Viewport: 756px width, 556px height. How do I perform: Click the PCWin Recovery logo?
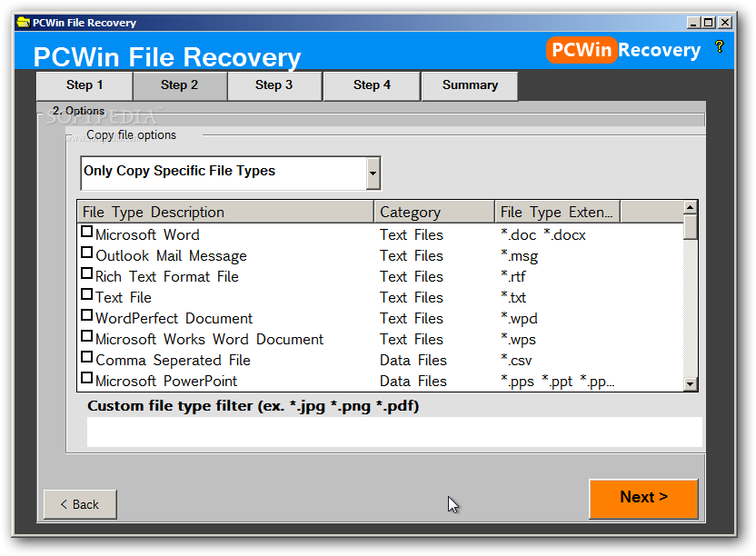coord(623,50)
